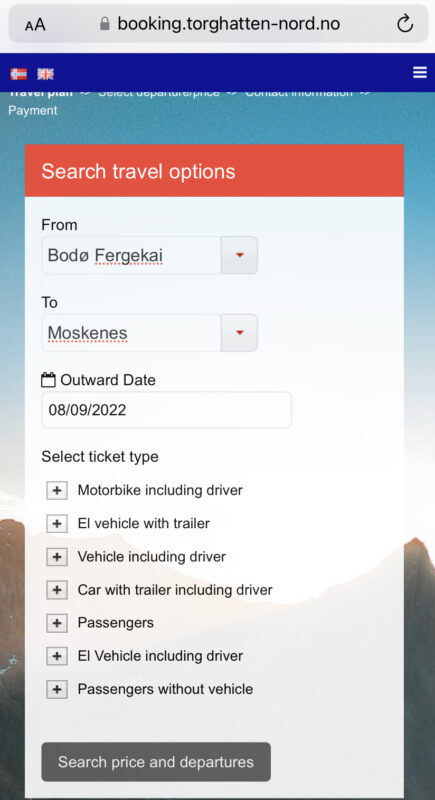The height and width of the screenshot is (800, 435).
Task: Add an El vehicle with trailer ticket
Action: [57, 523]
